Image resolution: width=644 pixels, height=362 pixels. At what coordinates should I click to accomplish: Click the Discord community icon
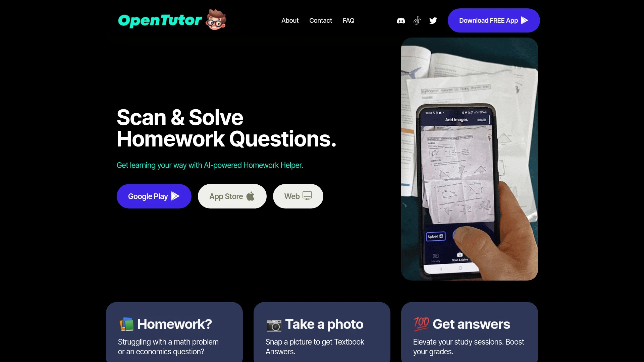pos(401,20)
